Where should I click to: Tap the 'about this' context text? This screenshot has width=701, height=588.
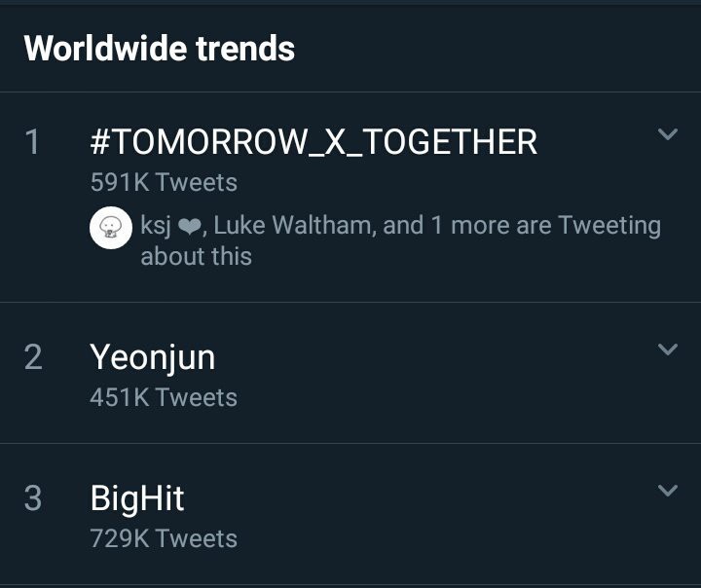click(x=197, y=257)
